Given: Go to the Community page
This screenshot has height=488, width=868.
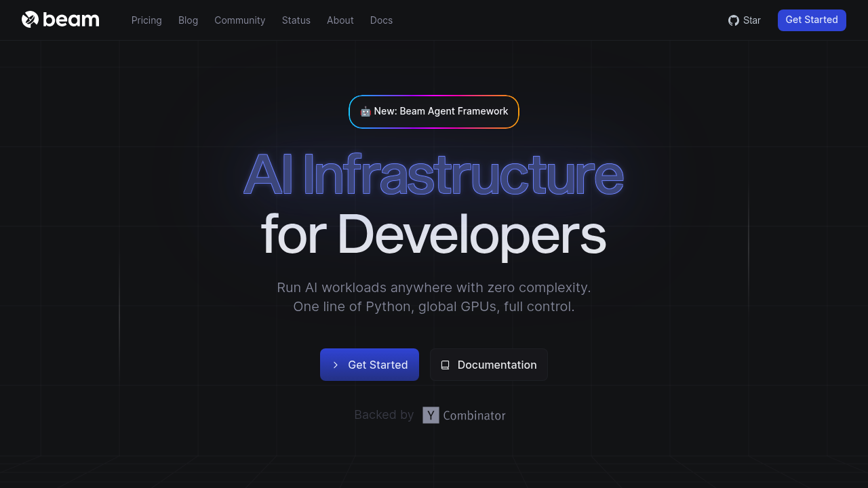Looking at the screenshot, I should pos(240,20).
